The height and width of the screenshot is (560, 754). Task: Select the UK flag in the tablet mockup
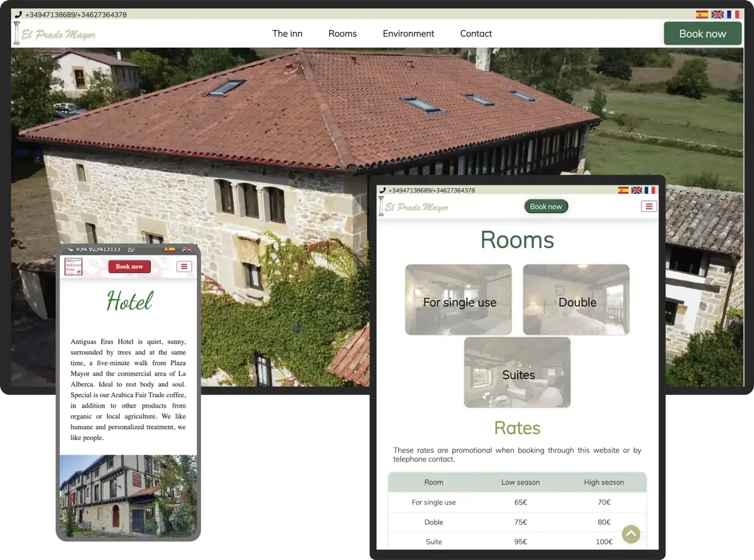coord(637,190)
